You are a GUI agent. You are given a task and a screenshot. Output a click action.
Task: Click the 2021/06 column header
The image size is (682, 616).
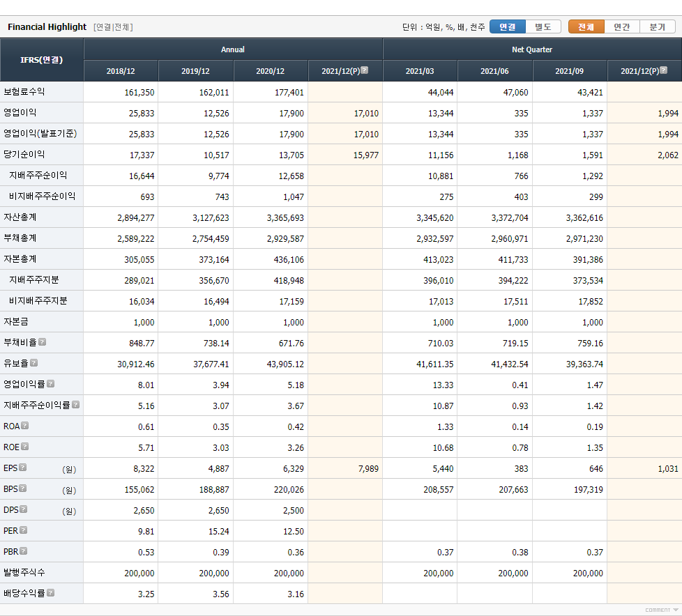(x=494, y=71)
